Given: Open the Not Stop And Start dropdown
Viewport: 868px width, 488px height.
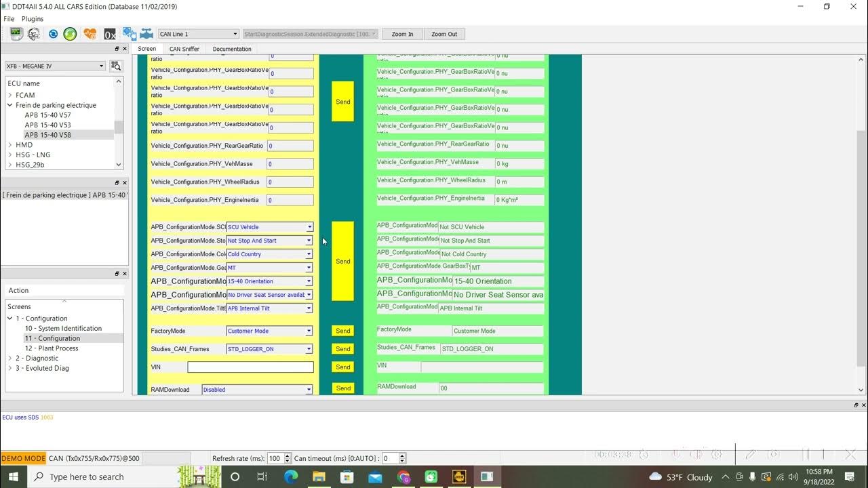Looking at the screenshot, I should [x=269, y=241].
